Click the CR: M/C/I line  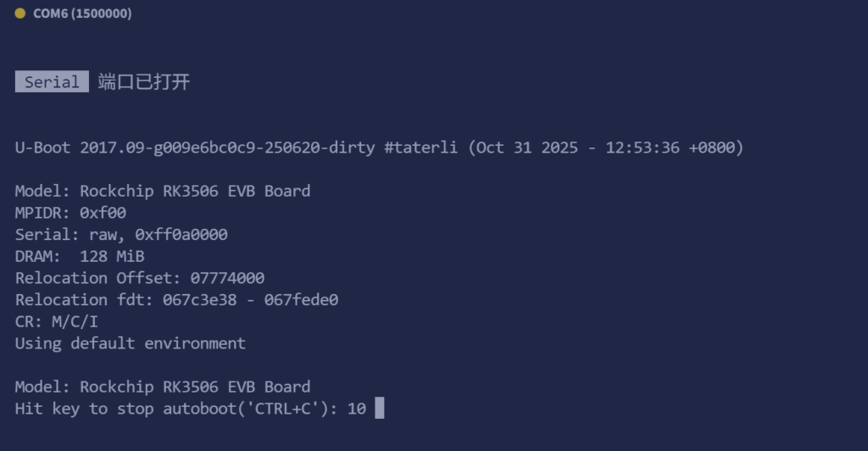pos(57,321)
